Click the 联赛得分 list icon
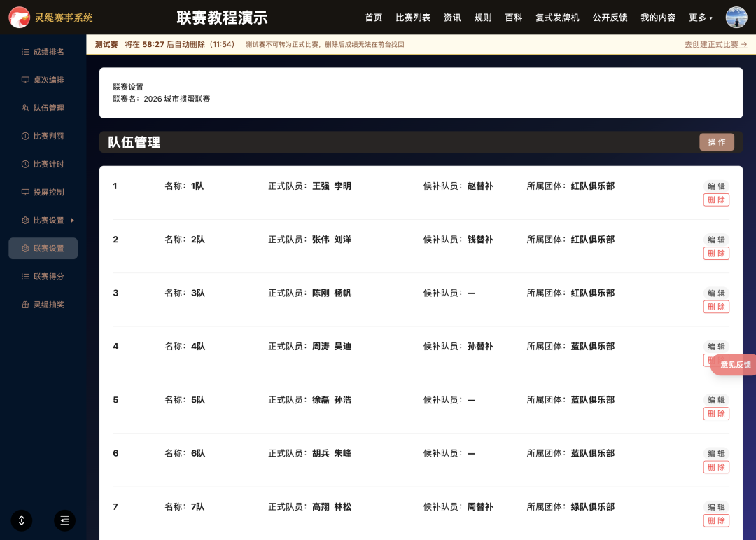Screen dimensions: 756x540 click(25, 277)
